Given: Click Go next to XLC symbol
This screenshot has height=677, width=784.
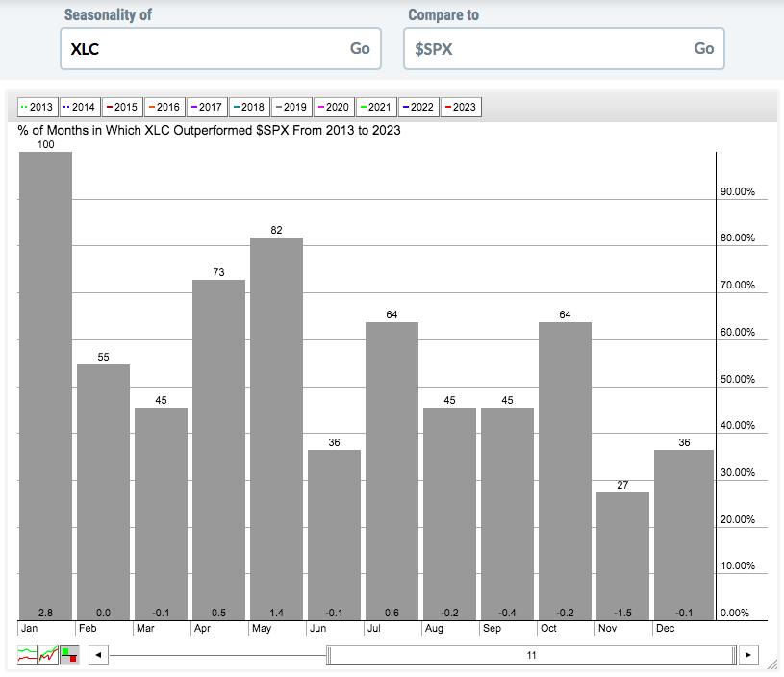Looking at the screenshot, I should tap(360, 48).
